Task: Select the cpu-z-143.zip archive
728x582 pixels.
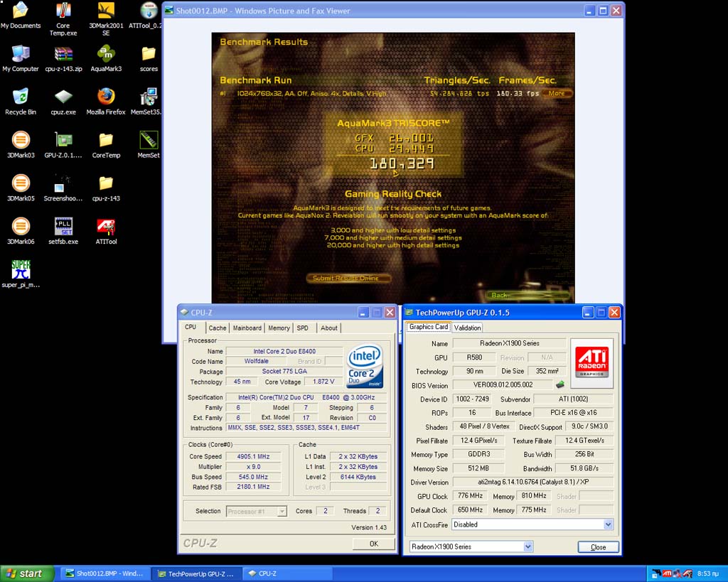Action: (x=63, y=58)
